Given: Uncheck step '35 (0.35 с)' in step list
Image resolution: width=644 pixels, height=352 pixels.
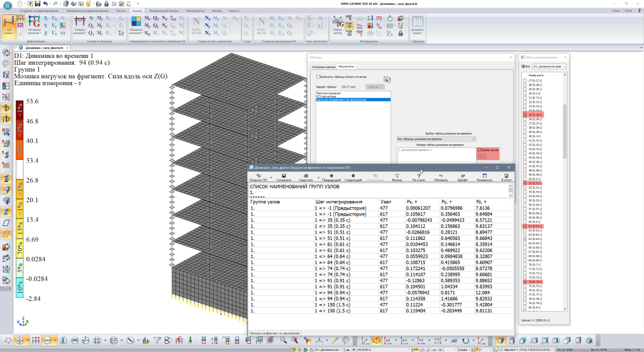Looking at the screenshot, I should pyautogui.click(x=525, y=115).
